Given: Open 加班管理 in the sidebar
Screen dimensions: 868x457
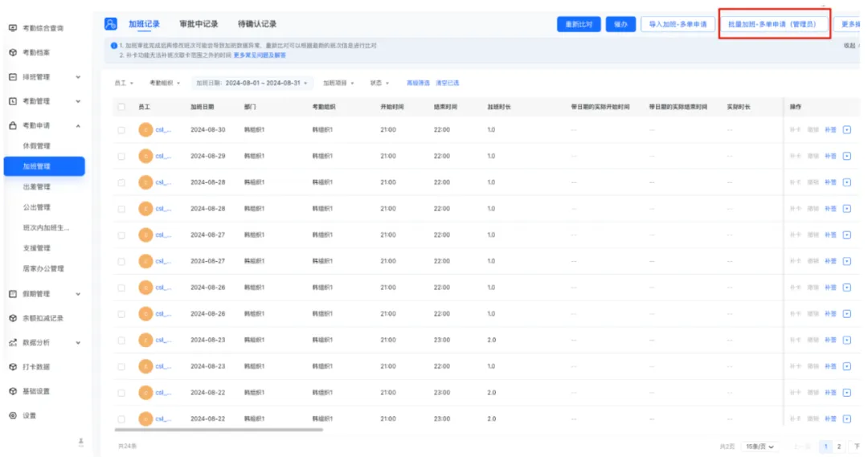Looking at the screenshot, I should (44, 166).
